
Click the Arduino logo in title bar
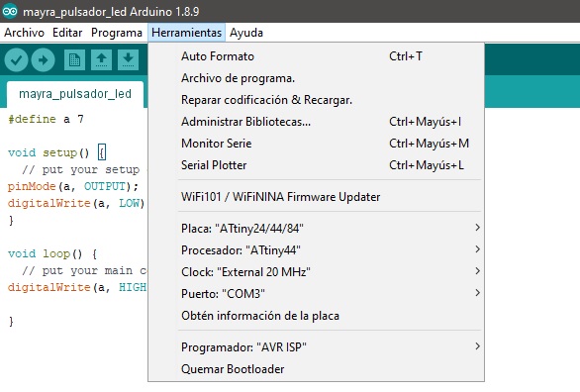(10, 11)
